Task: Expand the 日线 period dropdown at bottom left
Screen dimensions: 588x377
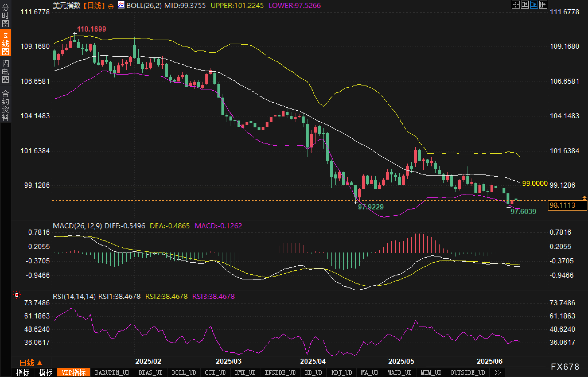Action: point(30,363)
